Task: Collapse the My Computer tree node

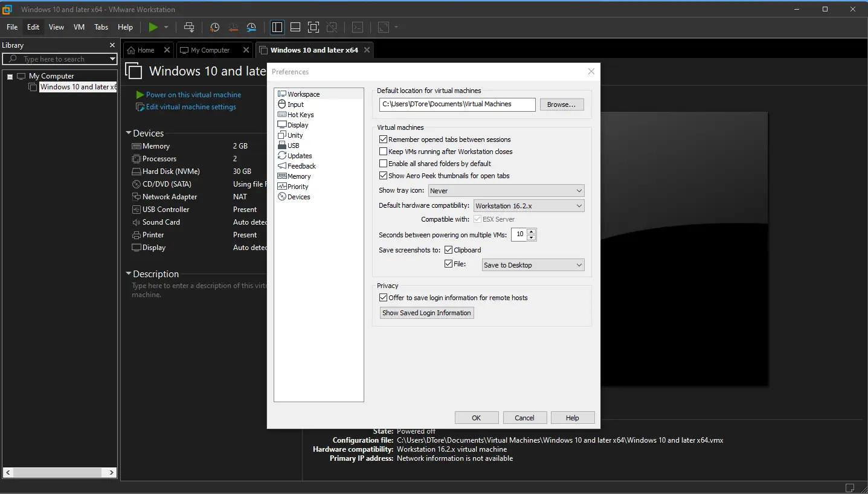Action: 10,77
